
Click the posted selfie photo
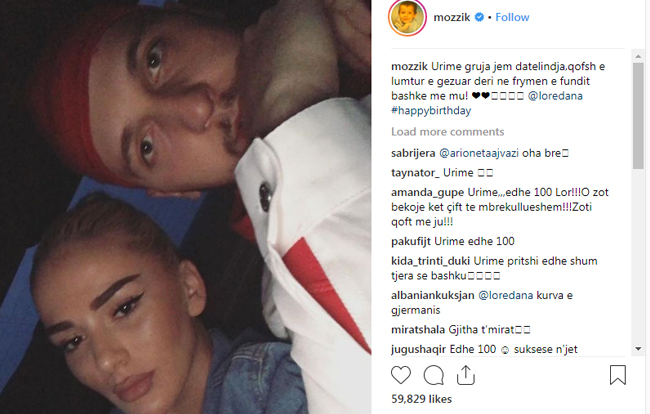185,207
